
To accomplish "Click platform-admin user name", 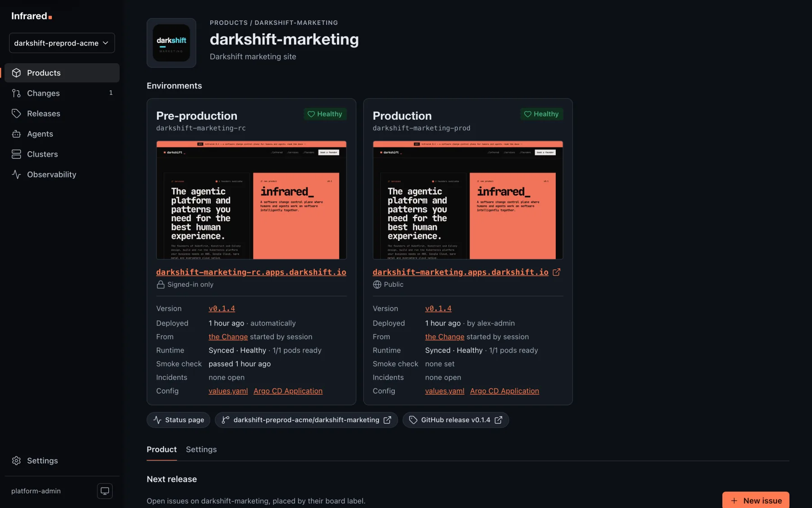I will pos(36,491).
